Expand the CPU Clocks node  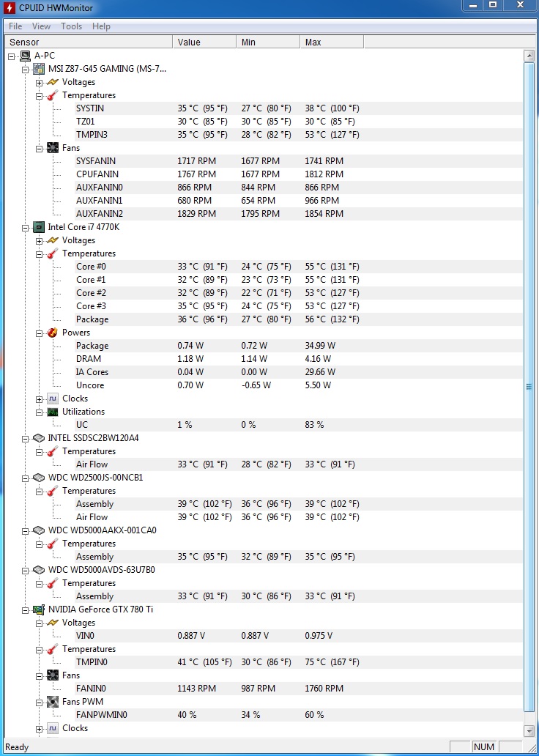click(39, 399)
